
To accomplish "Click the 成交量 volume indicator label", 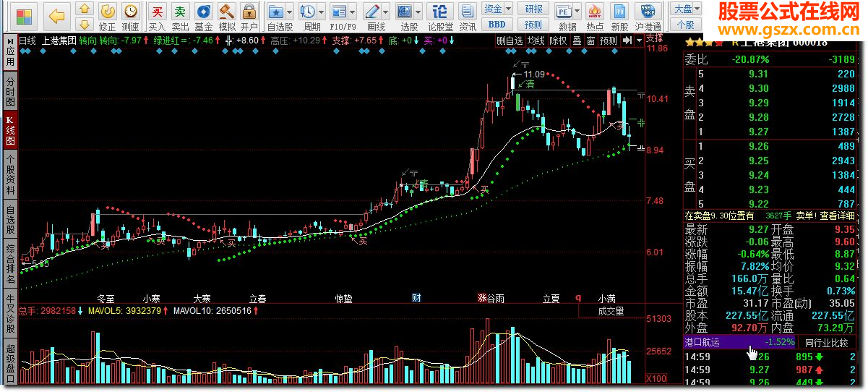I will coord(611,312).
